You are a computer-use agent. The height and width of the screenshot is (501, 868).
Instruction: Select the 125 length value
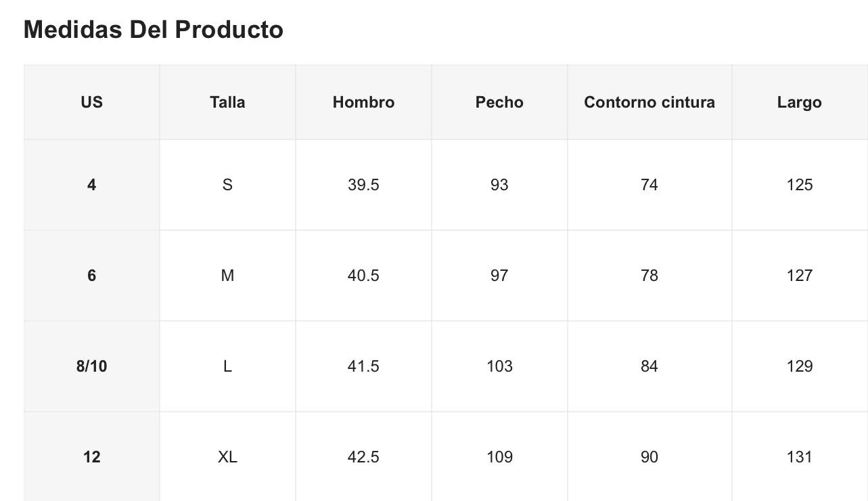coord(799,185)
